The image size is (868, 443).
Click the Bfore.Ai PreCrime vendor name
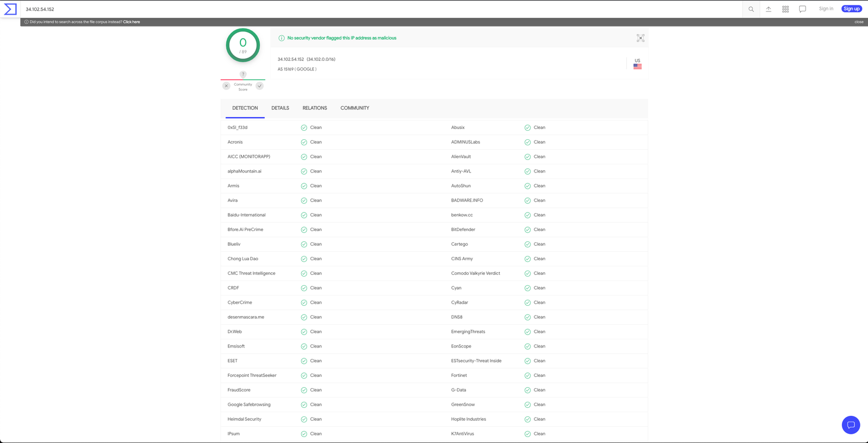click(245, 230)
